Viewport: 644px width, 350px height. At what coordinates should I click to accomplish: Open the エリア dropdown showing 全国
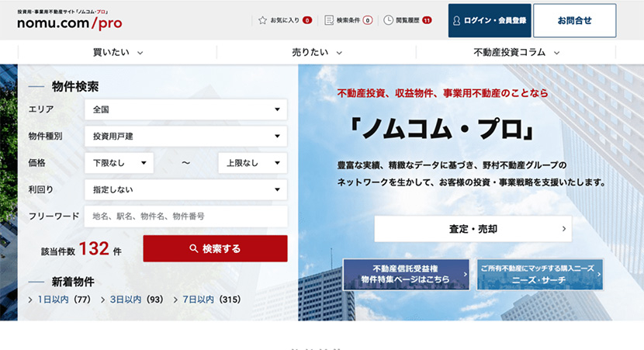click(185, 109)
